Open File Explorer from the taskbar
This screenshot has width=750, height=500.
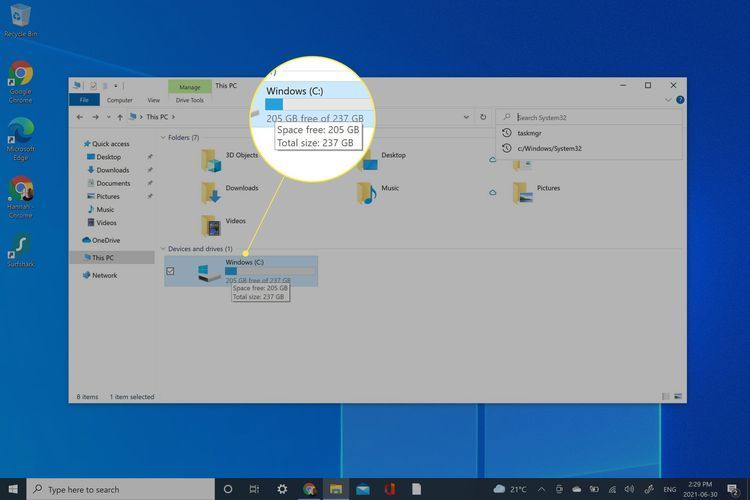click(336, 489)
